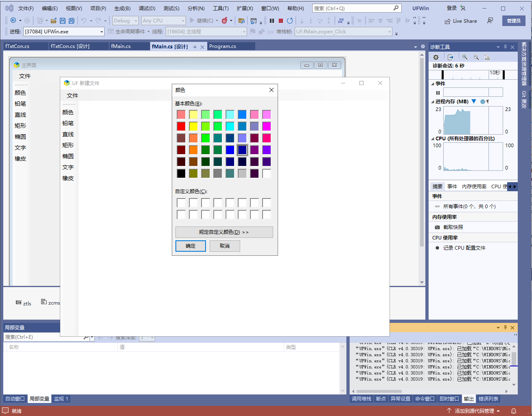
Task: Collapse the CPU usage graph section
Action: pyautogui.click(x=433, y=139)
